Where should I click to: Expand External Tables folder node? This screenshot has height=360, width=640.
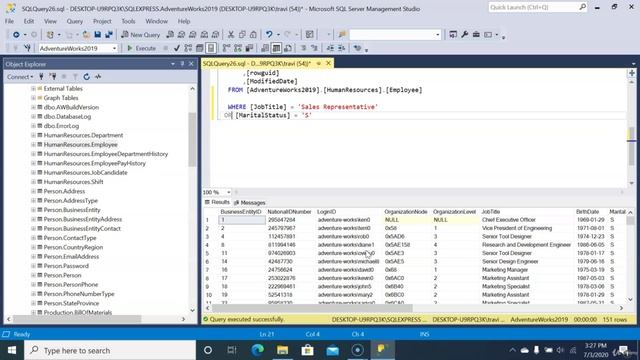tap(33, 89)
